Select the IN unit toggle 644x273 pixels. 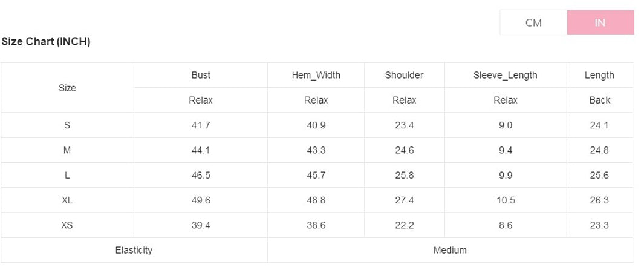600,22
